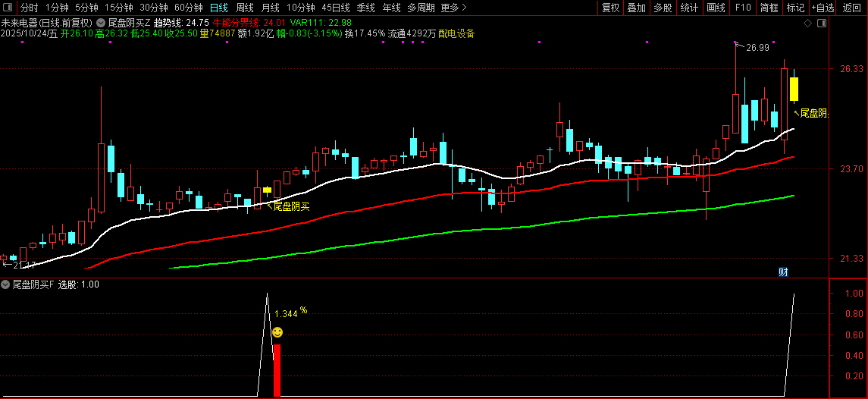
Task: Add stock with +自选 button
Action: tap(823, 8)
